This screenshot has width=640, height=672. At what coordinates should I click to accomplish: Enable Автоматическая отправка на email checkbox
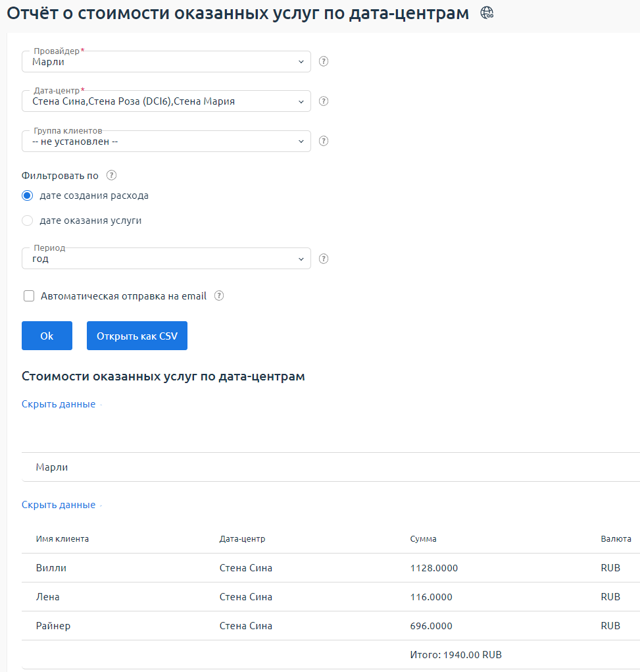tap(29, 296)
